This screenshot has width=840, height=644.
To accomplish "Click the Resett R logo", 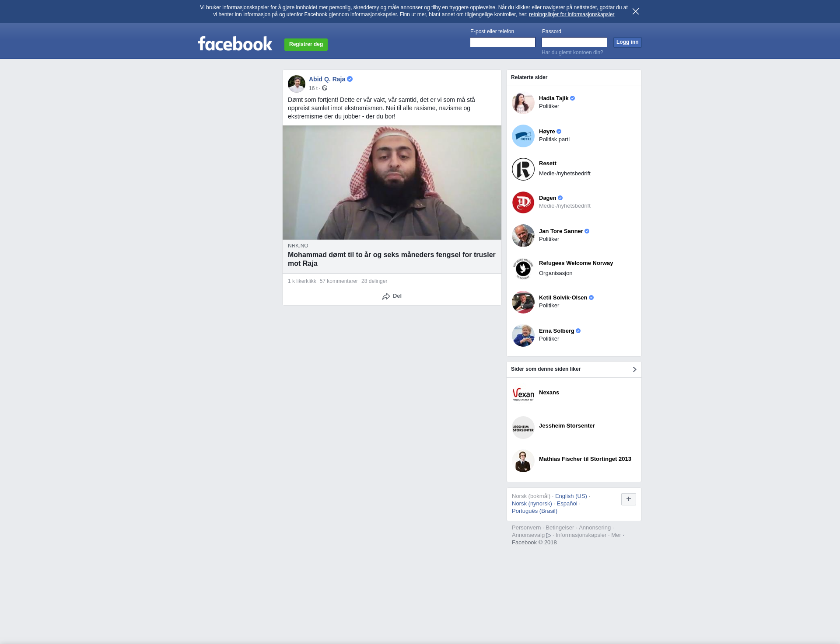I will tap(523, 169).
